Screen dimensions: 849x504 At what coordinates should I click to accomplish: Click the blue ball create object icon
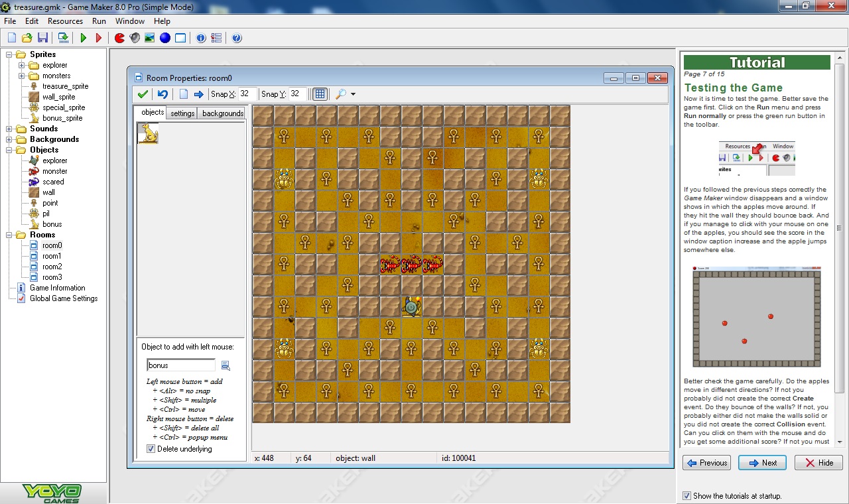click(x=164, y=38)
